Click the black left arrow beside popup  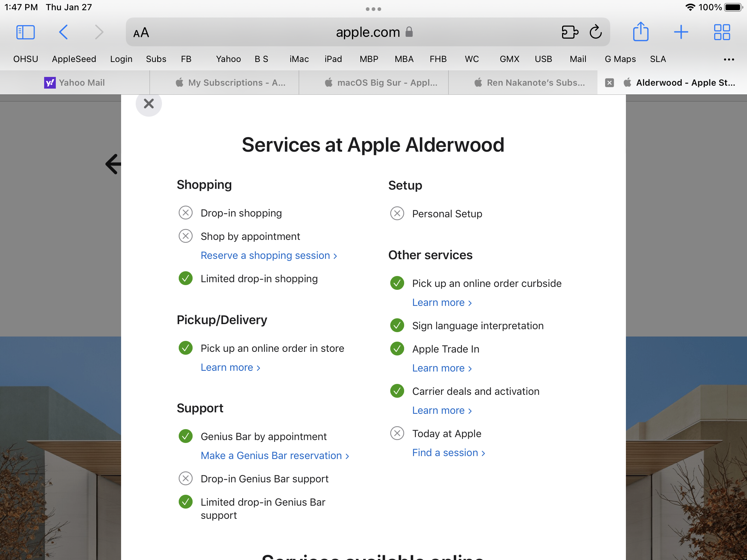113,164
